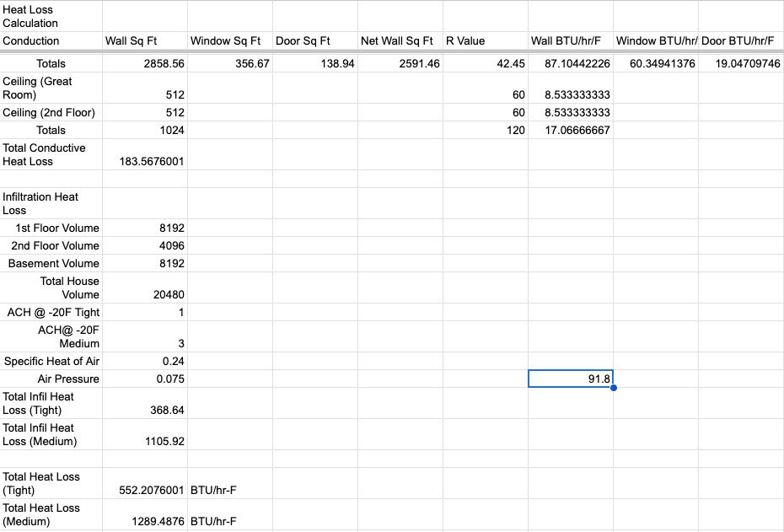The height and width of the screenshot is (532, 784).
Task: Select the R Value total 42.45
Action: (485, 63)
